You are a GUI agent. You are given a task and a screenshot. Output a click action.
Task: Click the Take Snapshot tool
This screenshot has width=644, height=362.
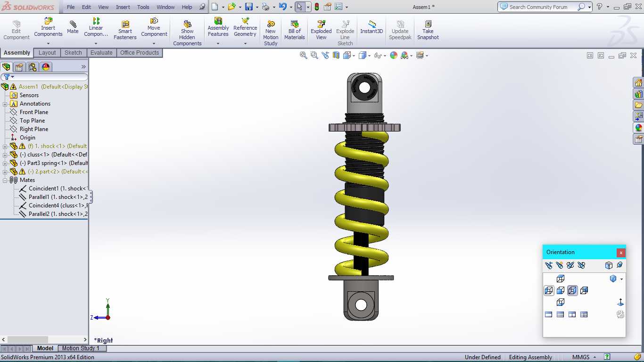tap(428, 30)
